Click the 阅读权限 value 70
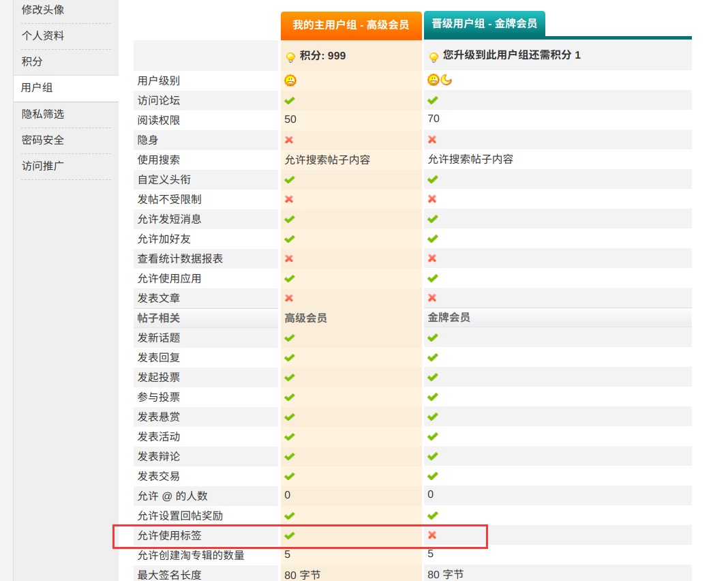This screenshot has height=581, width=728. point(434,119)
